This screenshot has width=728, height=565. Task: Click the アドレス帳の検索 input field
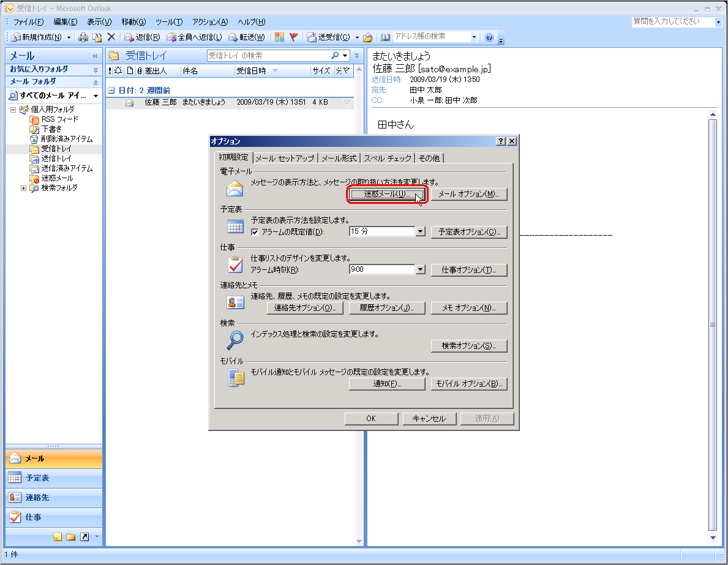tap(431, 37)
